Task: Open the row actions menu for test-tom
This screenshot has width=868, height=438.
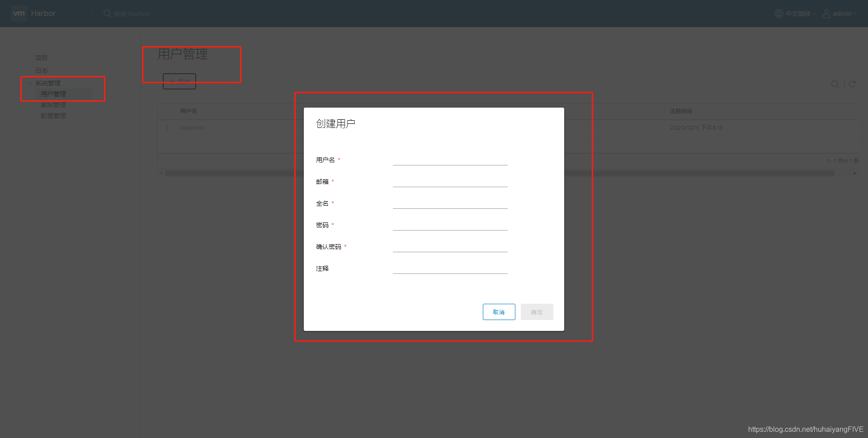Action: tap(167, 128)
